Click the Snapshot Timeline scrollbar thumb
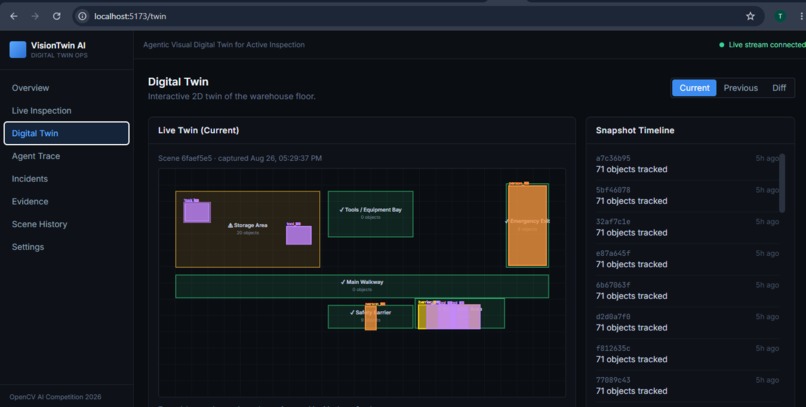Viewport: 806px width, 407px height. 782,182
